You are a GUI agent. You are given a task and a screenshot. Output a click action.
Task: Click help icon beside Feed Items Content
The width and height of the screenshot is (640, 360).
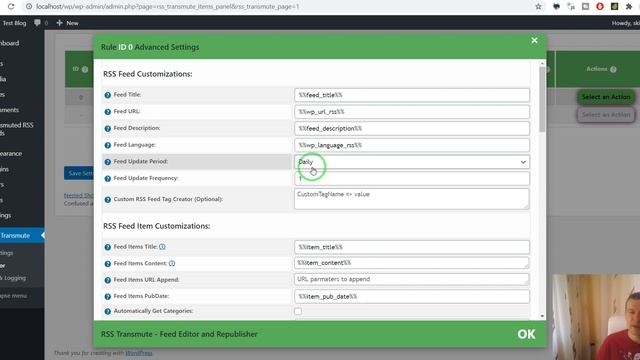coord(108,264)
